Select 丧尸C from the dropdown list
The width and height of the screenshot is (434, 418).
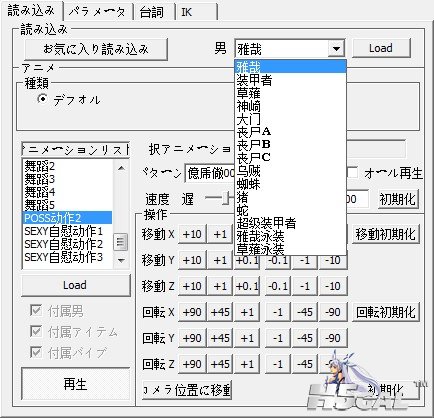[291, 158]
